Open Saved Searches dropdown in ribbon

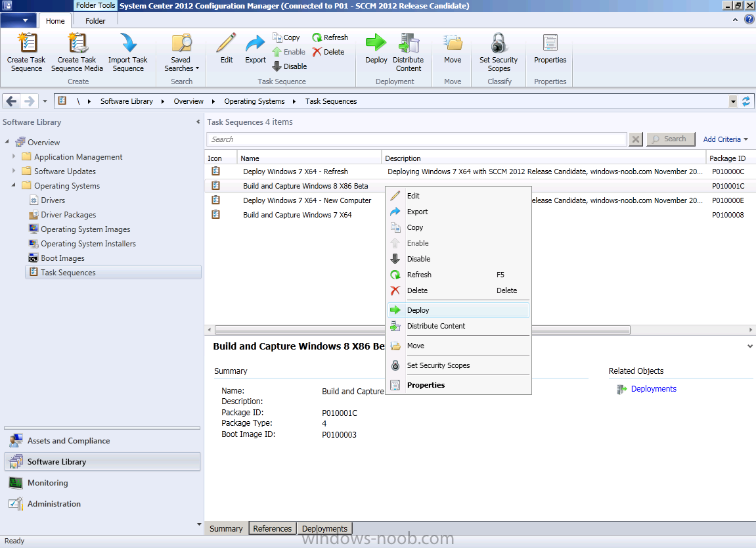tap(181, 52)
